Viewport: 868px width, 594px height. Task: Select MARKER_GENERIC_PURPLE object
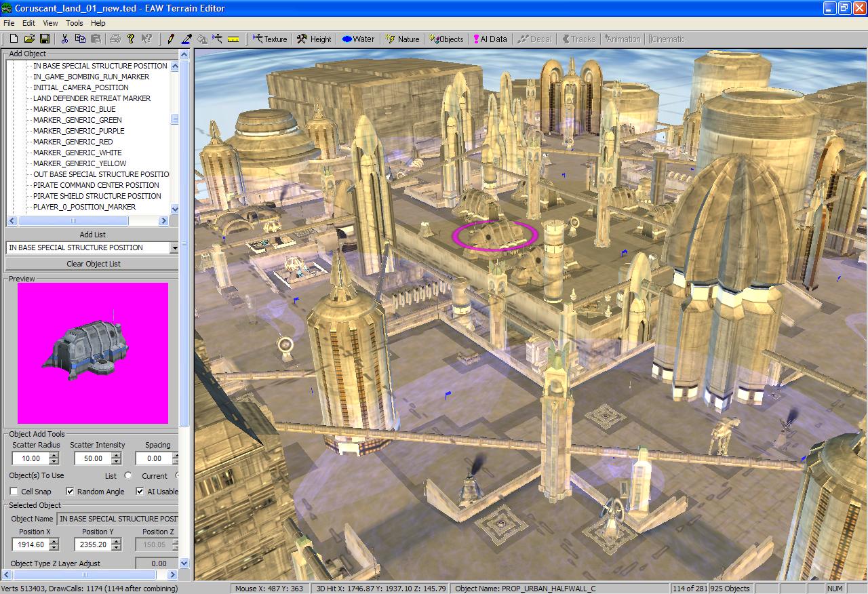[79, 131]
